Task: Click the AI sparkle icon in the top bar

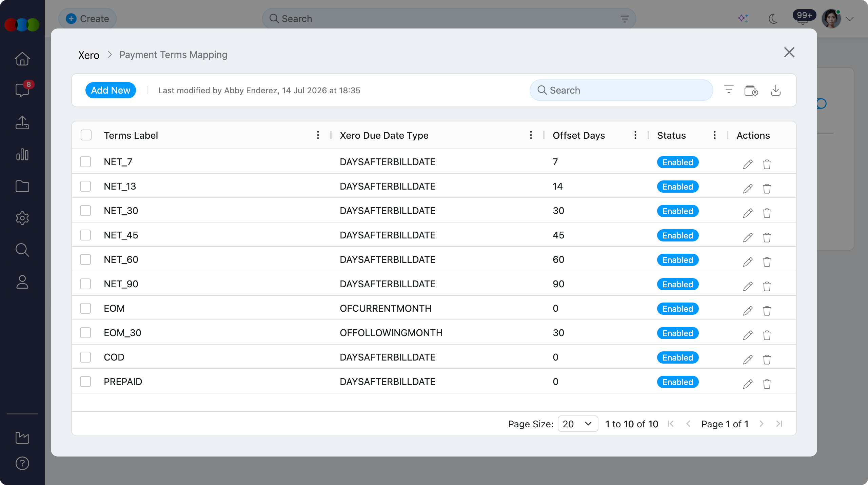Action: (x=743, y=18)
